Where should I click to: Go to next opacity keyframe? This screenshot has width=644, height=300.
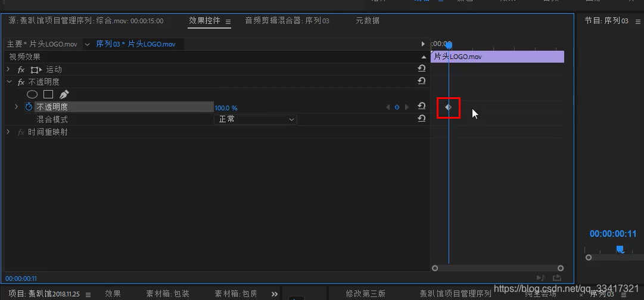click(x=407, y=107)
